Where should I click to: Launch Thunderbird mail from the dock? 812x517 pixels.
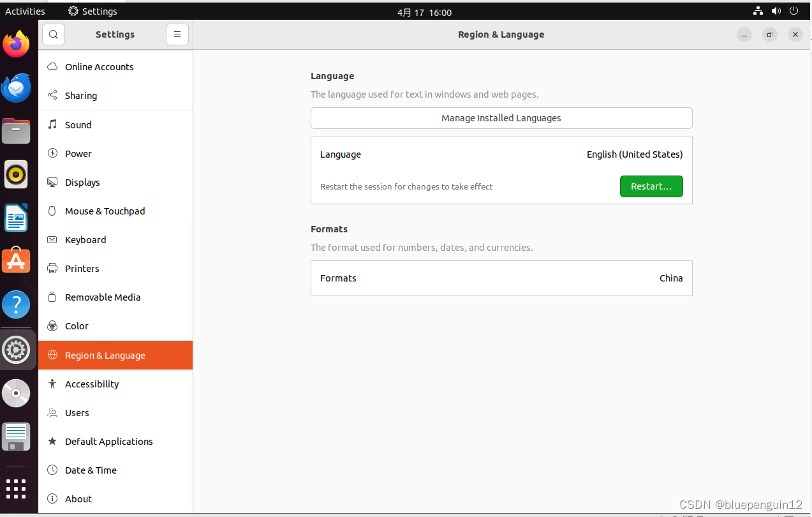(16, 88)
